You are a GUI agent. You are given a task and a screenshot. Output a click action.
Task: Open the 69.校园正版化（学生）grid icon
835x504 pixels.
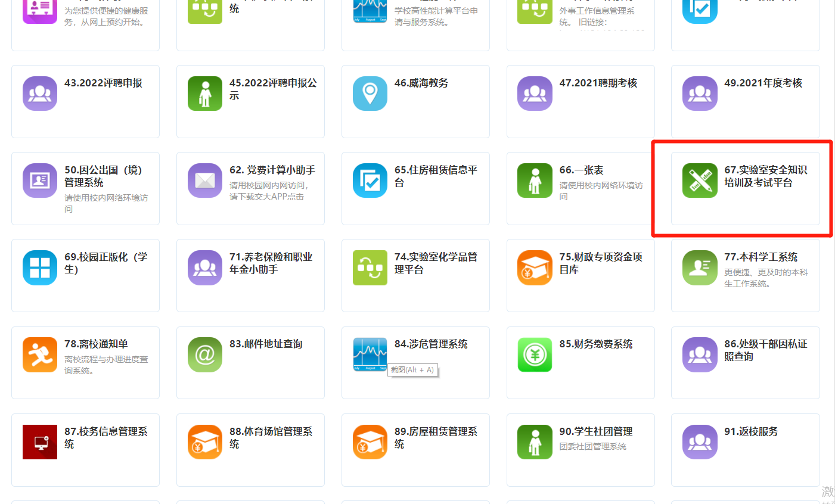(x=39, y=267)
